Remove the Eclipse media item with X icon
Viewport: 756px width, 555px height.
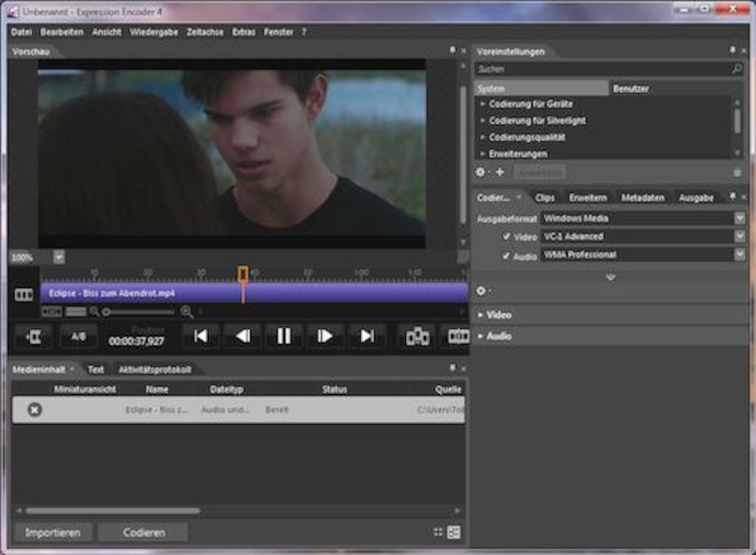[35, 409]
